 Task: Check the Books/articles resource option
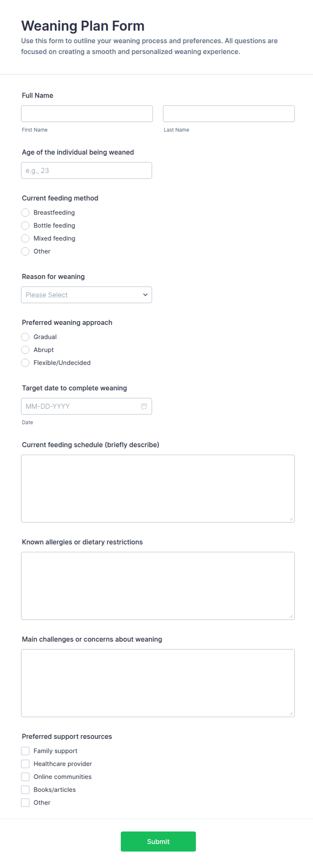25,790
